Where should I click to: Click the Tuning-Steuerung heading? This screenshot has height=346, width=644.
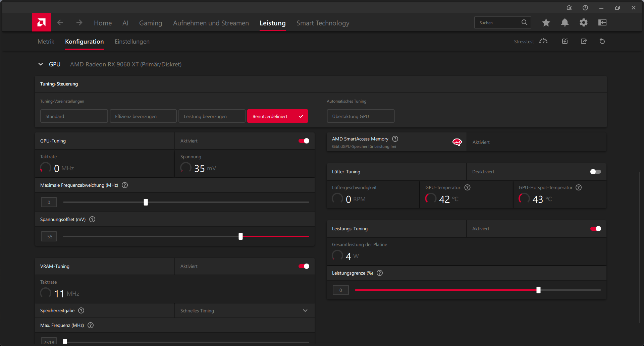tap(59, 84)
